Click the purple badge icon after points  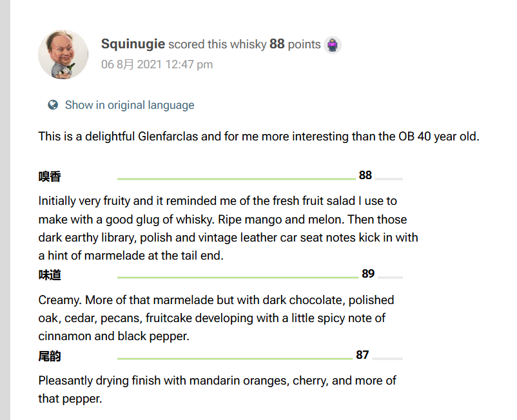click(x=333, y=45)
